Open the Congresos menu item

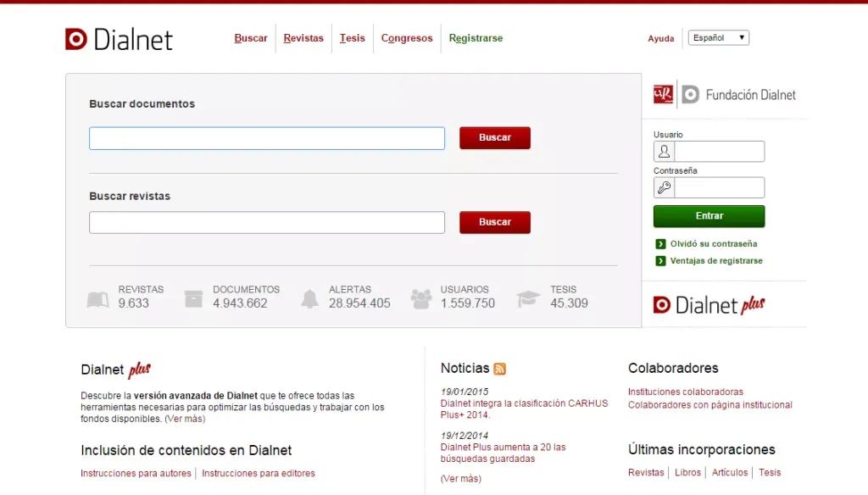(407, 38)
